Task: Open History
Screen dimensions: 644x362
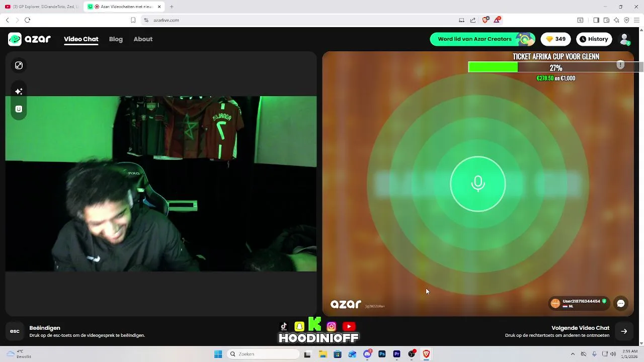Action: click(x=594, y=39)
